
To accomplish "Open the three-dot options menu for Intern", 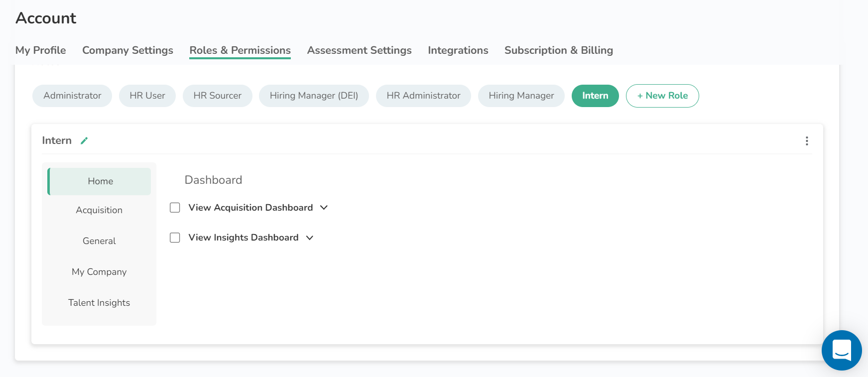I will (x=807, y=141).
